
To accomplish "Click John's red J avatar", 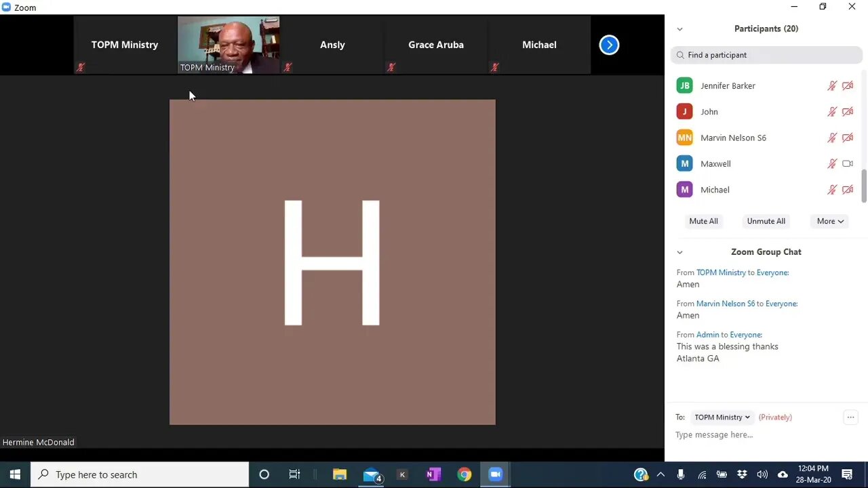I will point(685,112).
